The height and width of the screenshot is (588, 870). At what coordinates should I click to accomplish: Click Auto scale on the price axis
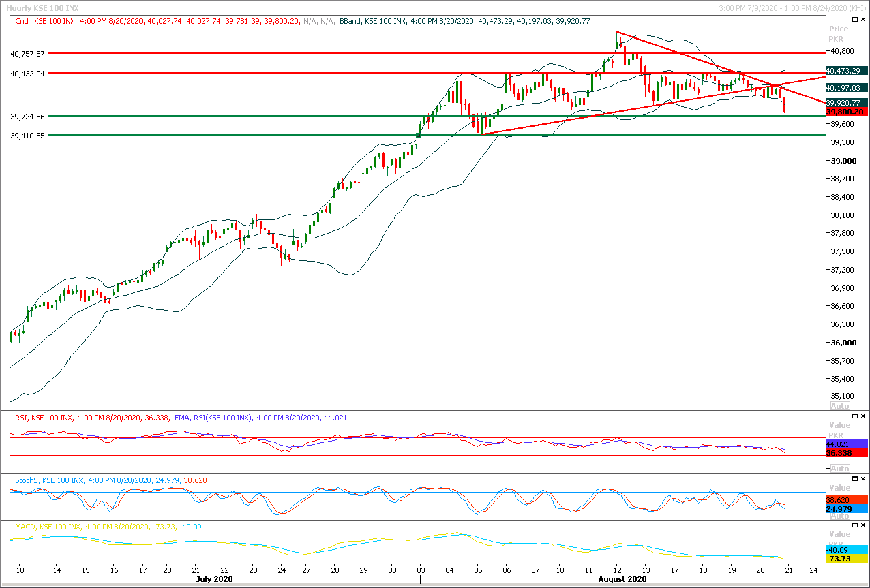coord(839,405)
